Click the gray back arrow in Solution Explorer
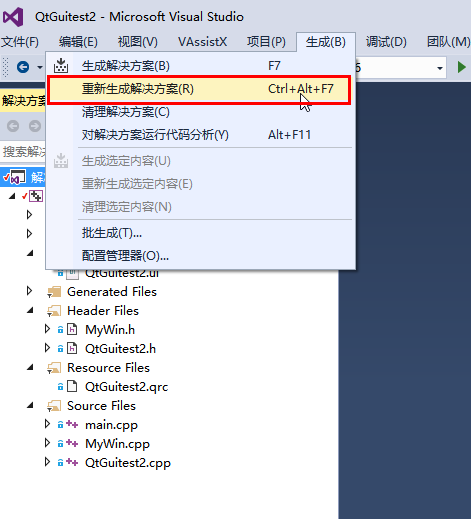471x519 pixels. click(x=13, y=126)
